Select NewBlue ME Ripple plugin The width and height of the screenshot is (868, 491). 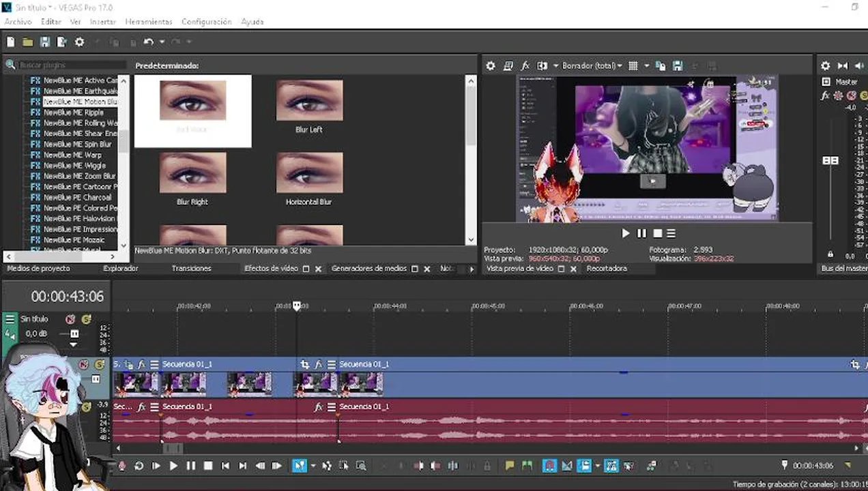[x=74, y=113]
